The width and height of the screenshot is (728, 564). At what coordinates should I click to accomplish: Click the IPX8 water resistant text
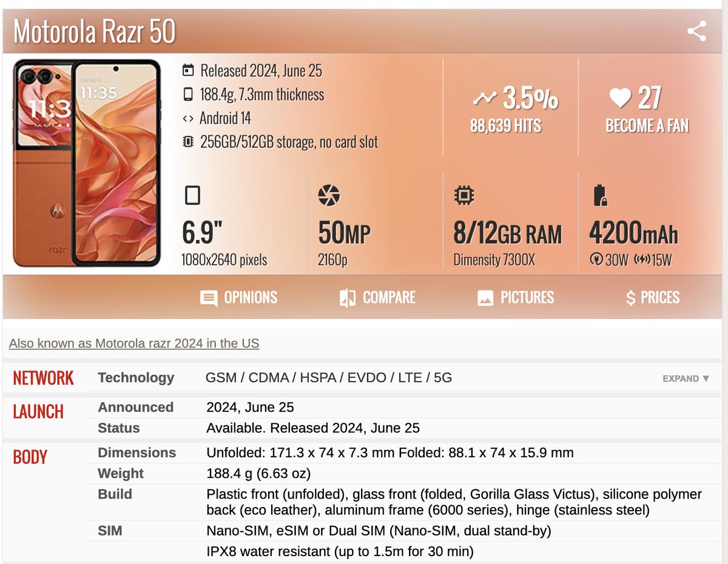340,552
